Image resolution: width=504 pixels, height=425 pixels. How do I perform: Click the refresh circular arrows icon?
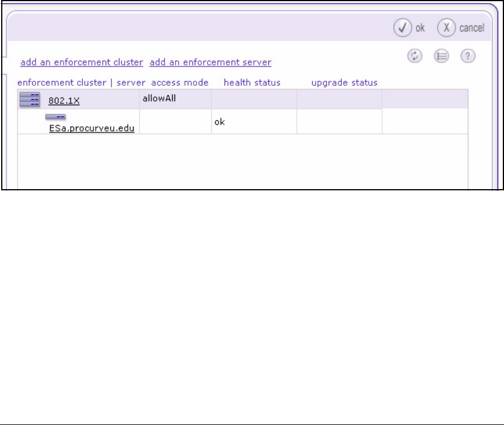pos(415,56)
